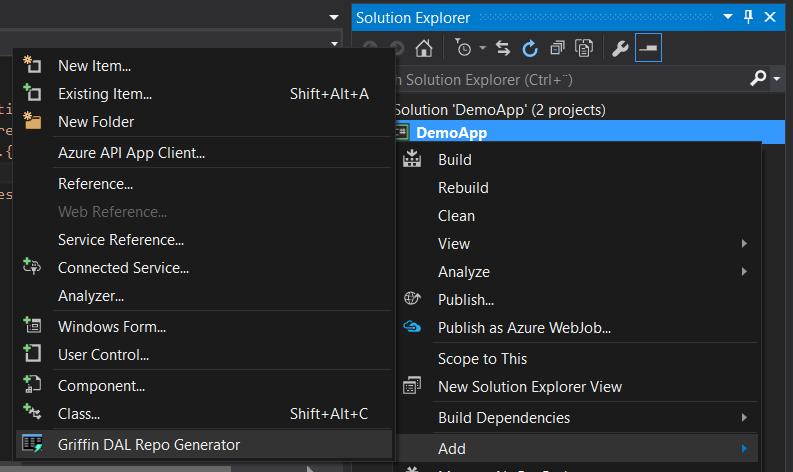The height and width of the screenshot is (472, 793).
Task: Open Solution Explorer window position dropdown
Action: point(728,17)
